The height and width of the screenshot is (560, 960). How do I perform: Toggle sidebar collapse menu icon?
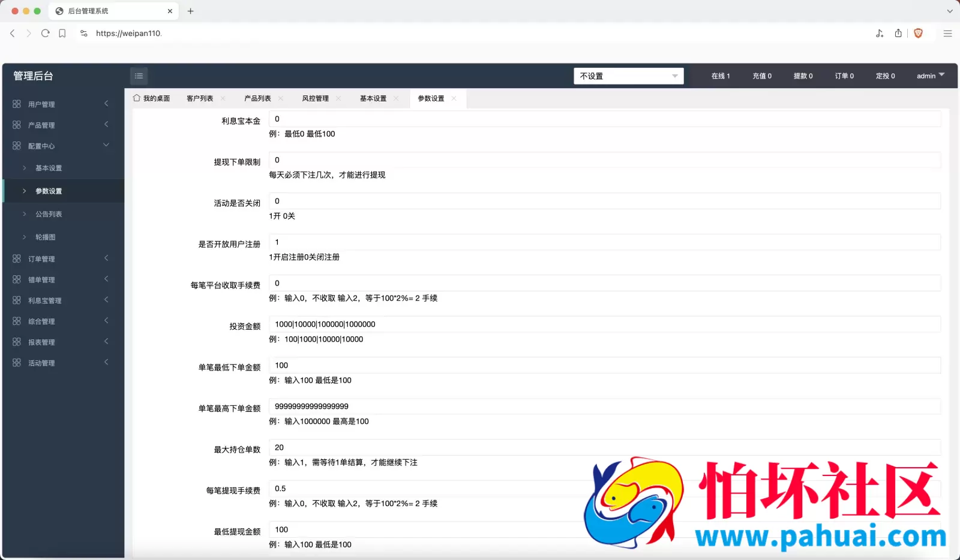point(139,76)
